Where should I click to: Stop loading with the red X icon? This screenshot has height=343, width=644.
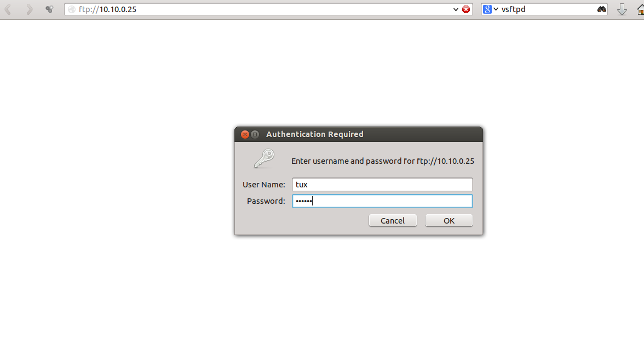point(465,9)
